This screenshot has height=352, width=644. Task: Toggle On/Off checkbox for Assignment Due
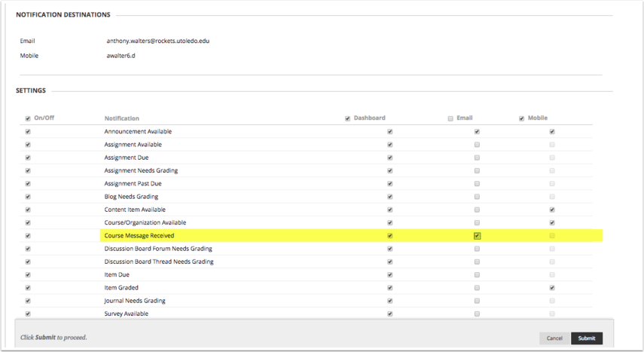pos(28,158)
